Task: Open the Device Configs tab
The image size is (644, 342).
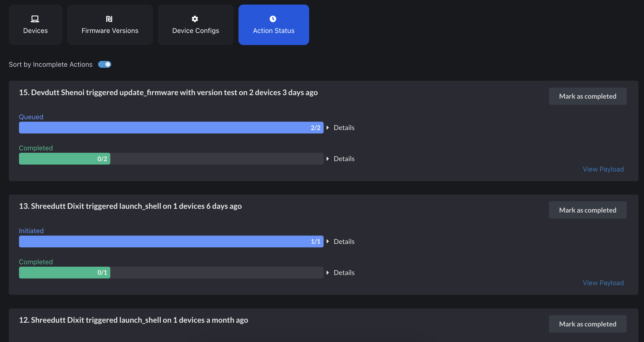Action: (196, 25)
